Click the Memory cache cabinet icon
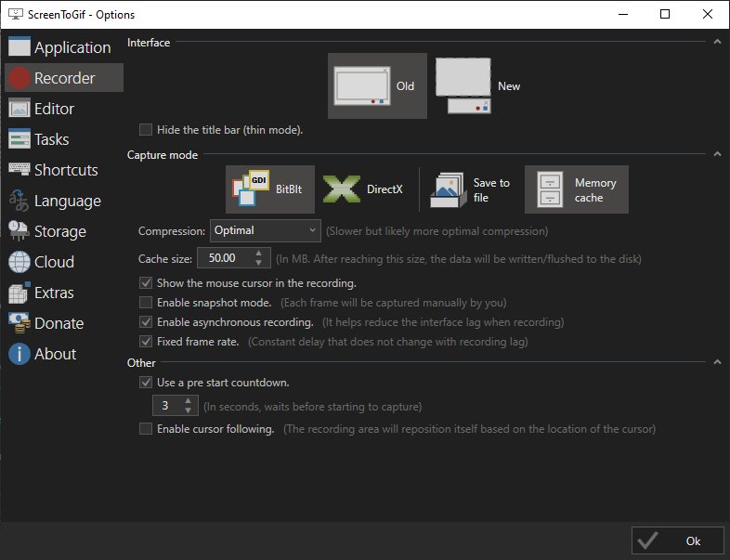Image resolution: width=730 pixels, height=560 pixels. click(550, 189)
